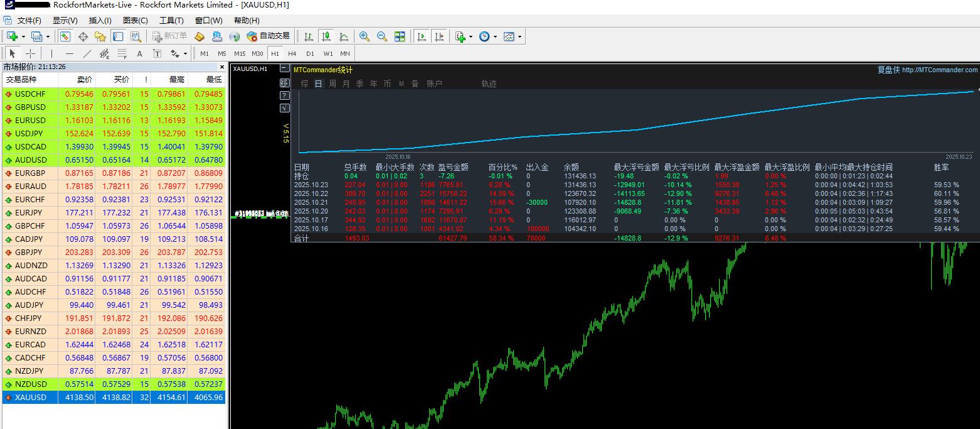The image size is (980, 429).
Task: Click the Profiles toolbar icon
Action: click(x=36, y=36)
